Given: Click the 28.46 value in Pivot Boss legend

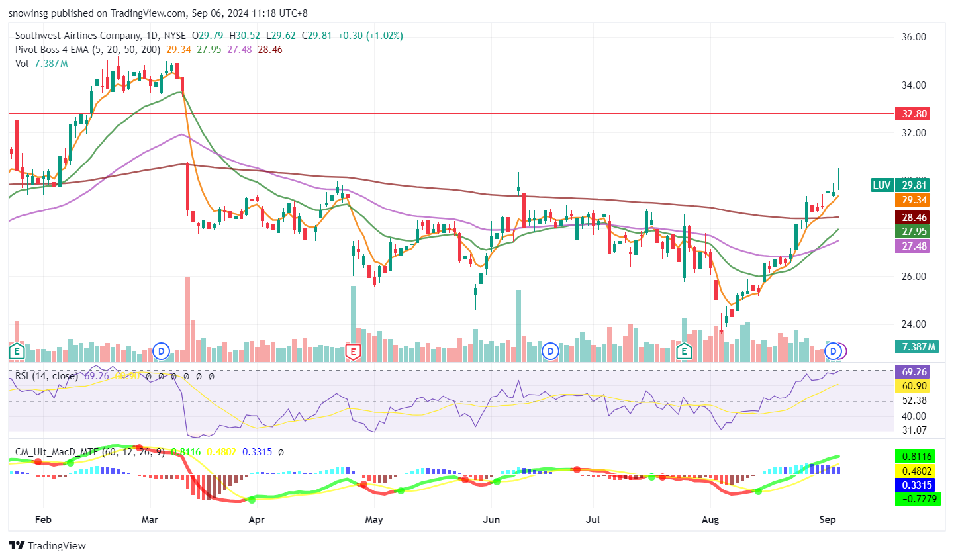Looking at the screenshot, I should tap(270, 50).
